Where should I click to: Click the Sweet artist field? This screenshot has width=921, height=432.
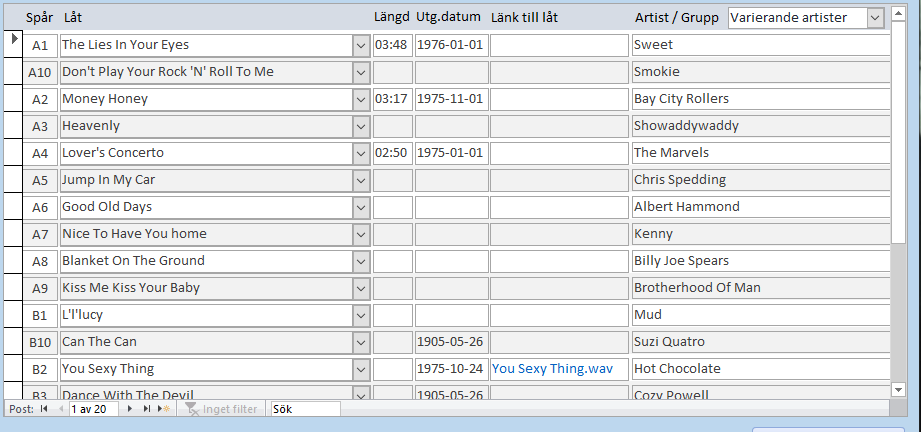pos(760,45)
